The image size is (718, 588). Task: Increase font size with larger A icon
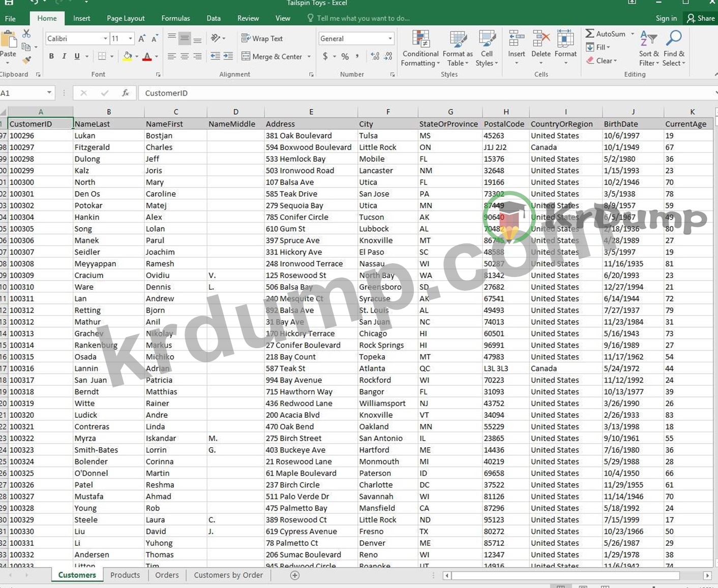click(x=142, y=39)
